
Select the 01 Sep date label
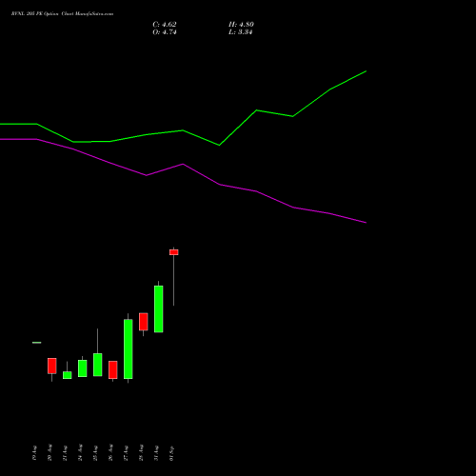pyautogui.click(x=171, y=453)
